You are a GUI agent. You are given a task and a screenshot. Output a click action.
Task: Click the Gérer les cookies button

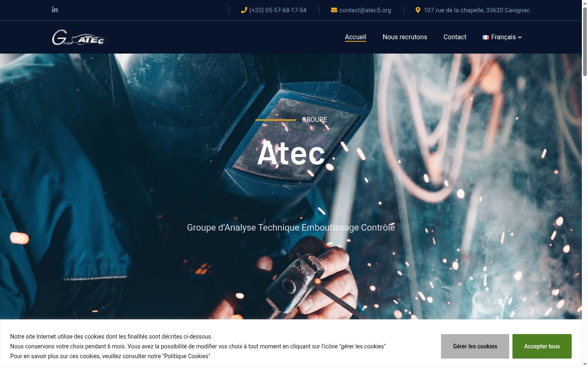tap(475, 346)
